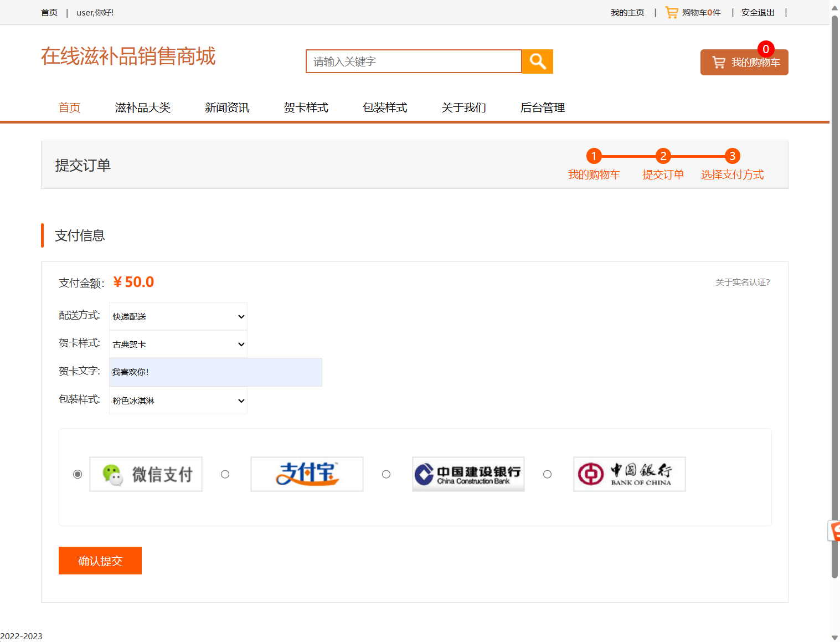Screen dimensions: 840x642
Task: Click step circle 3 选择支付方式 in progress bar
Action: (x=732, y=156)
